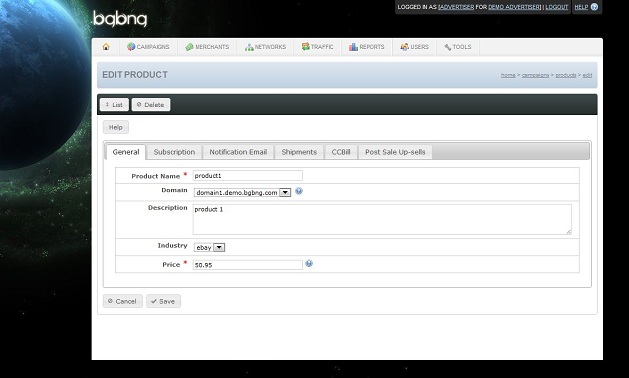Switch to the CCBill tab
The height and width of the screenshot is (378, 629).
tap(341, 152)
